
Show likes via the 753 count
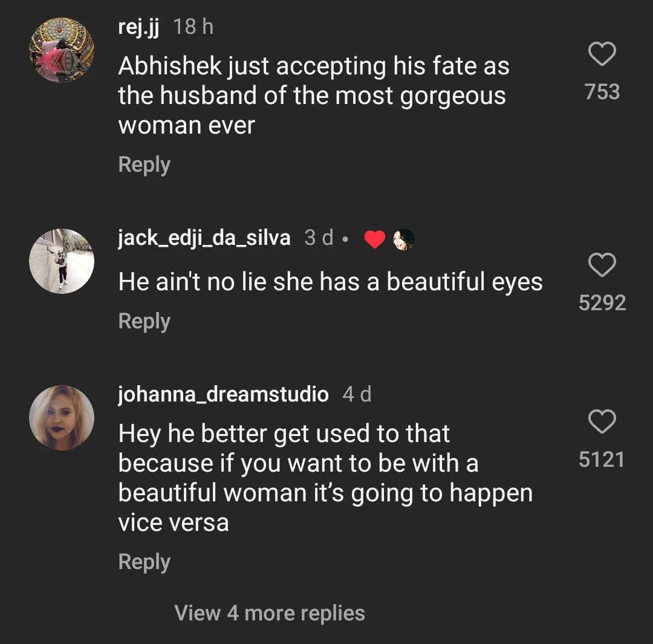click(602, 92)
